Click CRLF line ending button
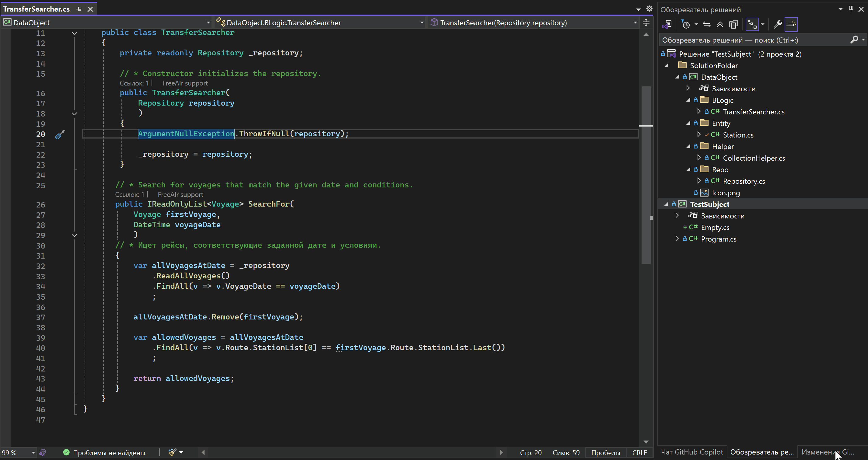The width and height of the screenshot is (868, 460). (x=639, y=453)
